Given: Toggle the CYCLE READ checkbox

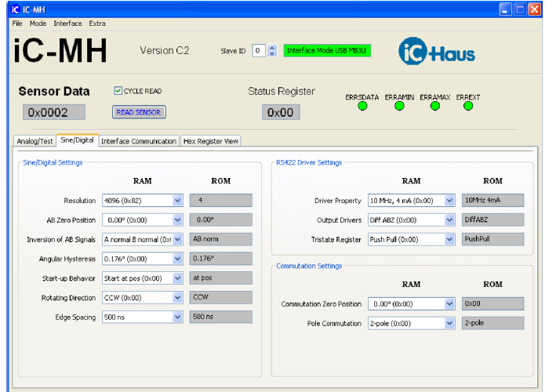Looking at the screenshot, I should [x=118, y=91].
